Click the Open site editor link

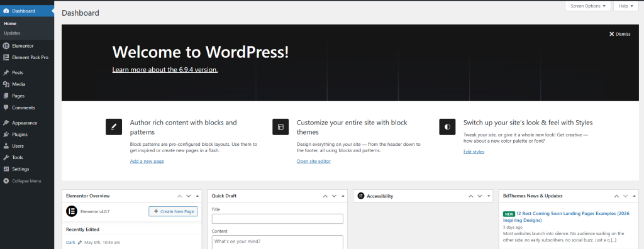[314, 161]
